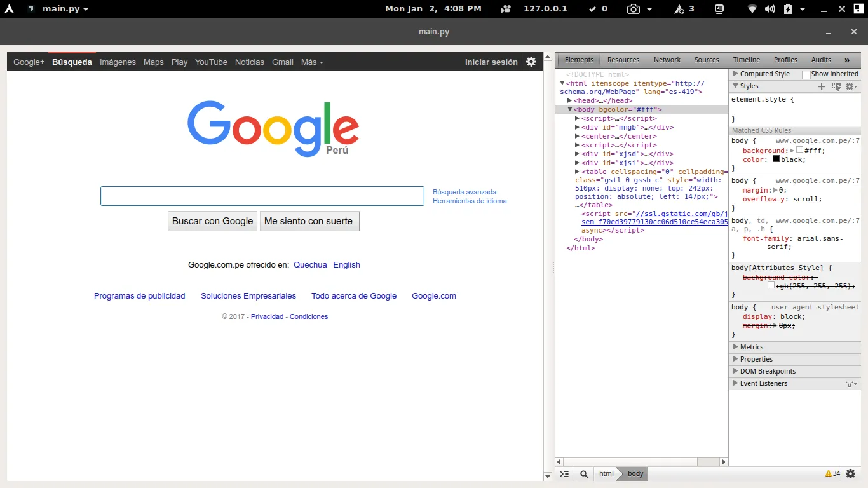
Task: Click the #fff background color swatch
Action: 800,151
